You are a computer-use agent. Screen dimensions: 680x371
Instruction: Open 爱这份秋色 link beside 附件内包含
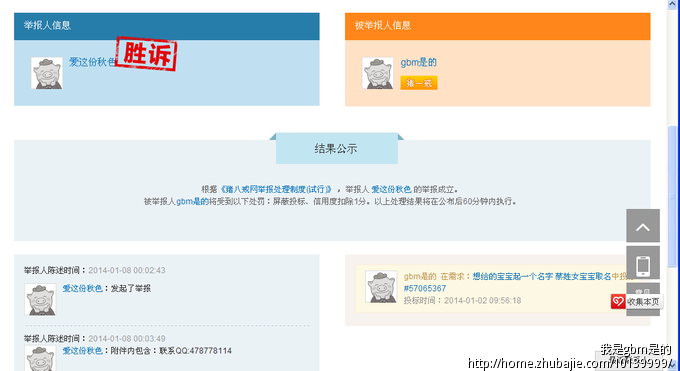tap(82, 351)
